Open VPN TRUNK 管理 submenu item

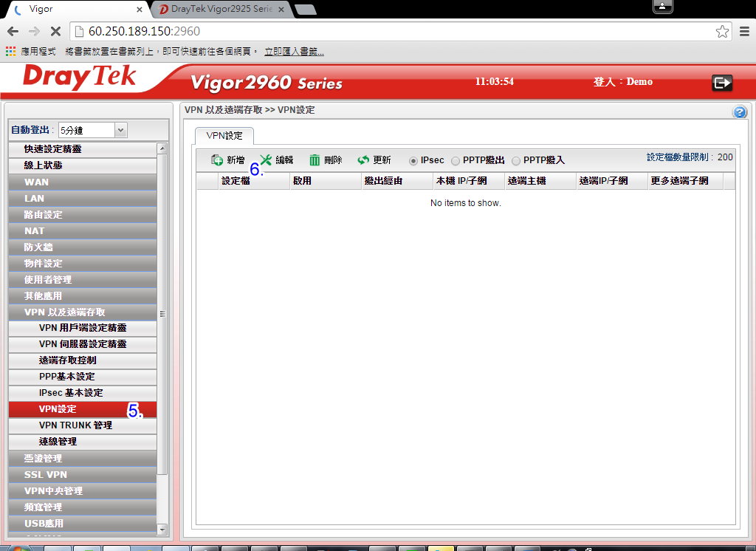tap(83, 425)
